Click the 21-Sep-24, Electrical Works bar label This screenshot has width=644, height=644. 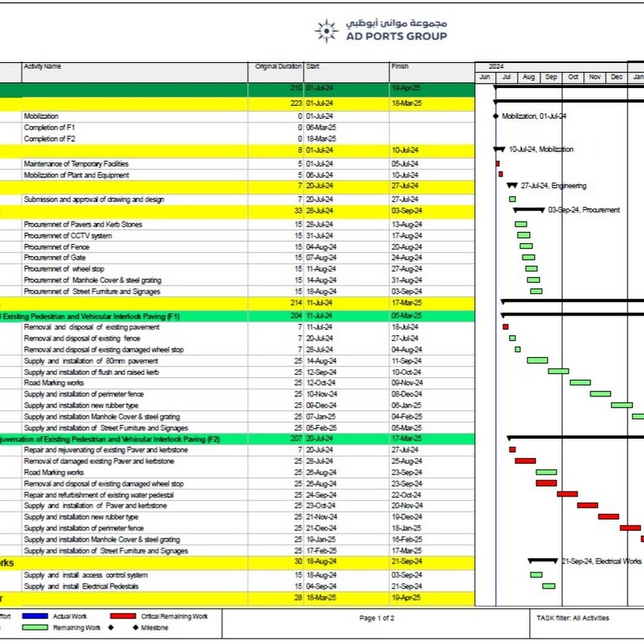pos(602,561)
